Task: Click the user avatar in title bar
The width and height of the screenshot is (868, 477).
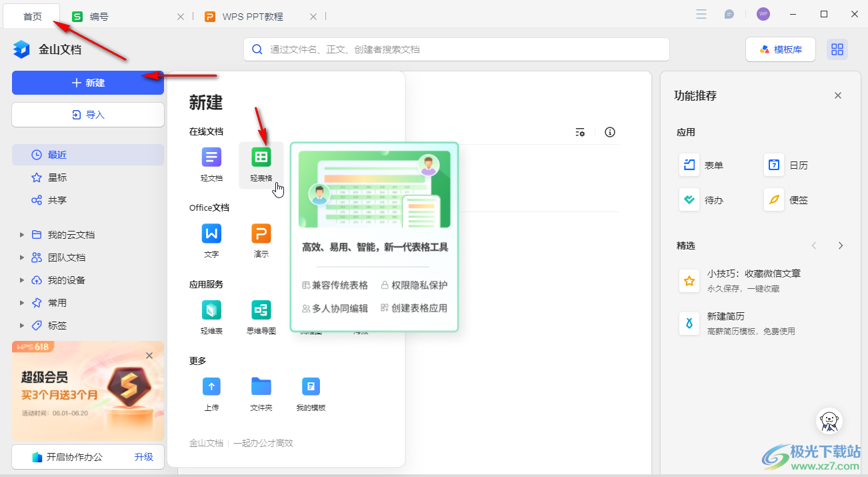Action: coord(763,14)
